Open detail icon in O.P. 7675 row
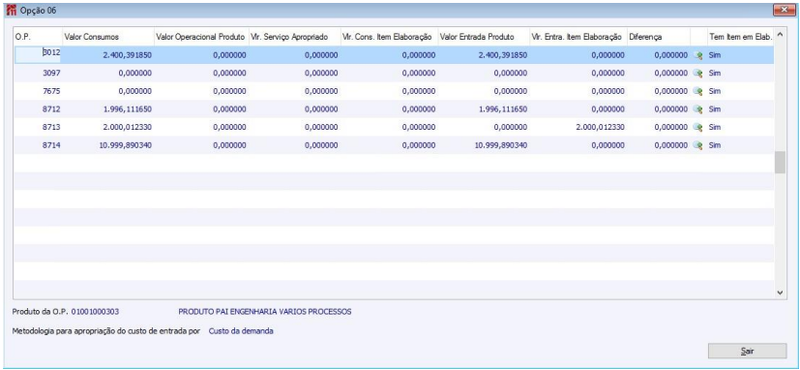 [x=698, y=91]
